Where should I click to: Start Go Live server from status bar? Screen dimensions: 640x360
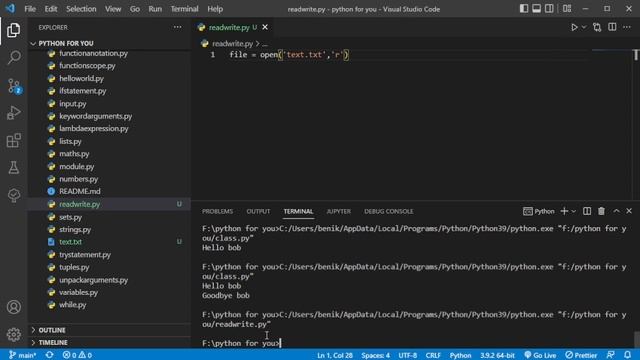point(540,355)
